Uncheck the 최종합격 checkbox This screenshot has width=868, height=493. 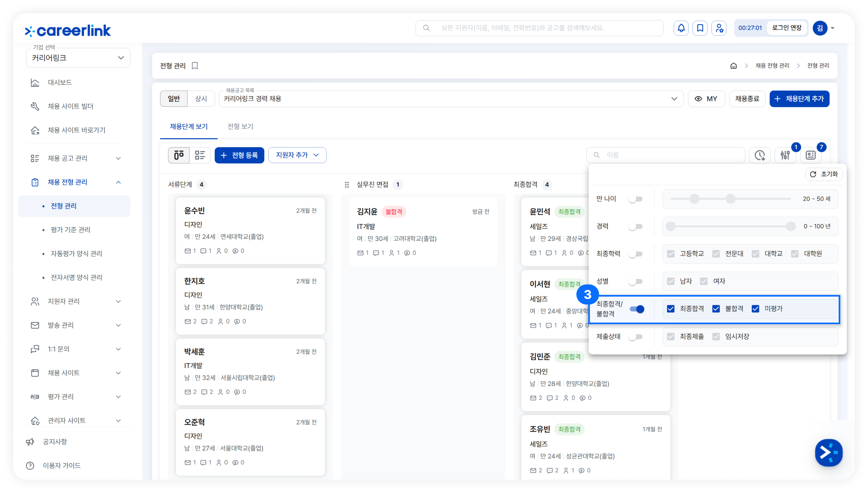coord(670,308)
